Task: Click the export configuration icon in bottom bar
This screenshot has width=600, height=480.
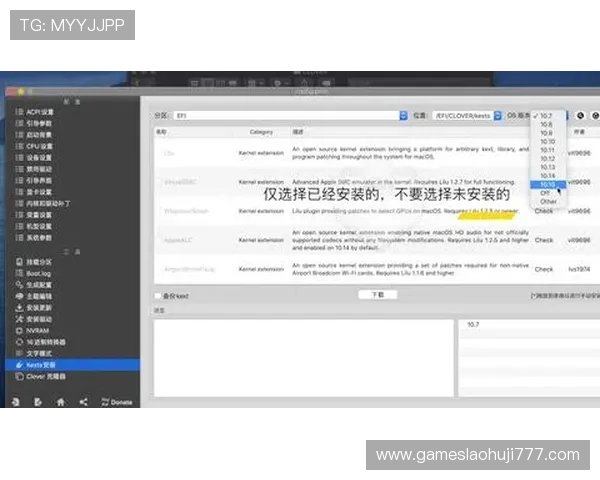Action: tap(38, 402)
